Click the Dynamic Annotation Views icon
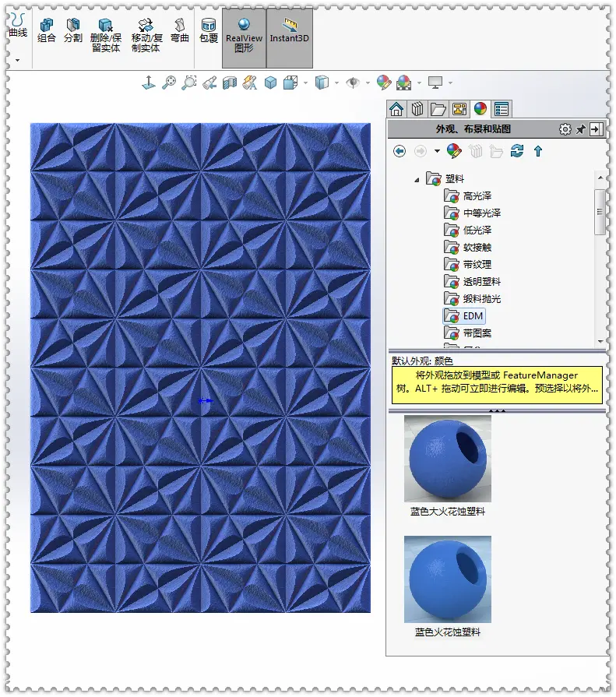Image resolution: width=616 pixels, height=697 pixels. 250,83
